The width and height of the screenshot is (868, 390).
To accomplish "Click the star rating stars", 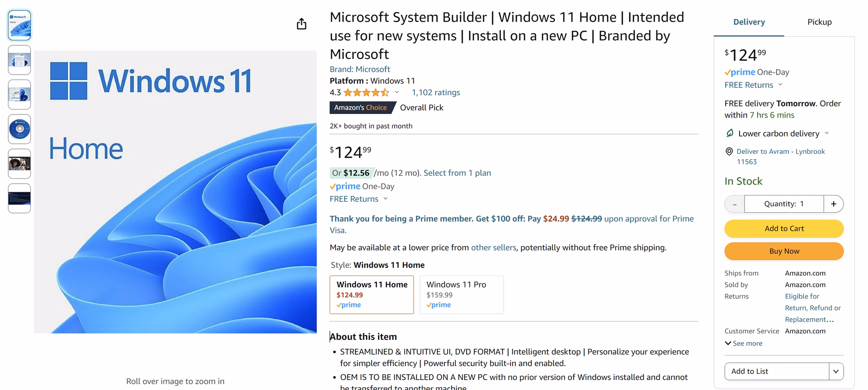I will pyautogui.click(x=366, y=92).
